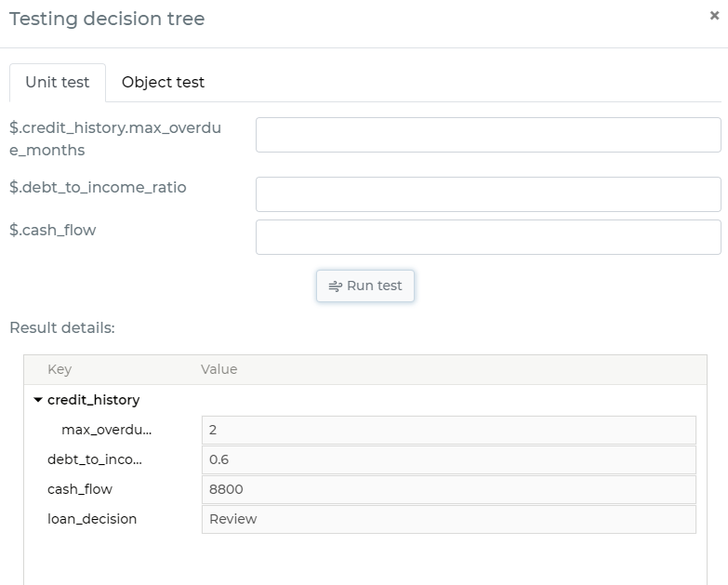The height and width of the screenshot is (585, 728).
Task: Select the max_overdu... value field showing 2
Action: pyautogui.click(x=448, y=430)
